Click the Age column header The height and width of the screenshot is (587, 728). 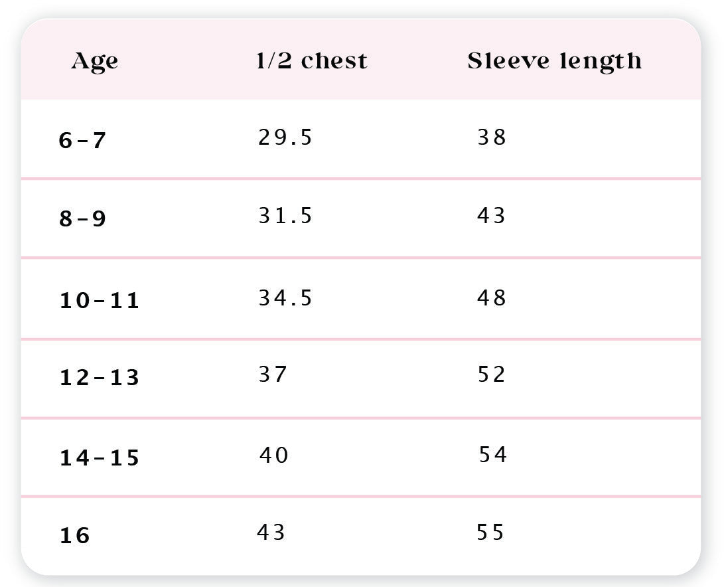[95, 61]
